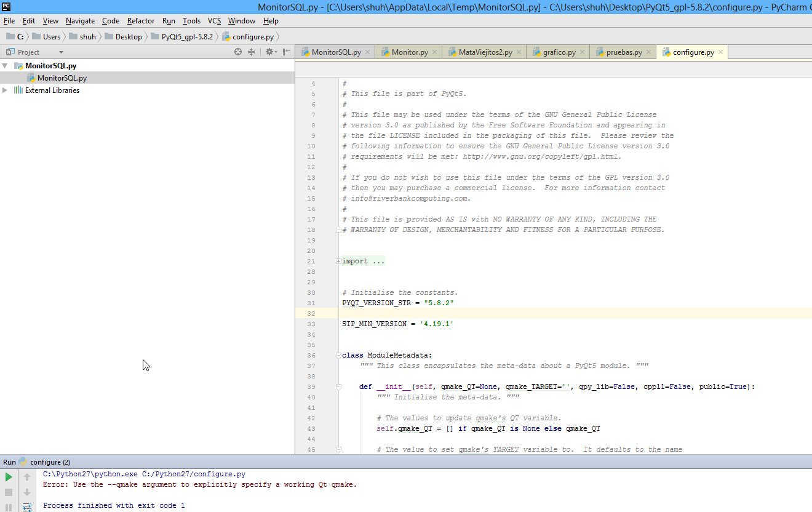Open the Tools menu
Viewport: 812px width, 512px height.
[191, 21]
